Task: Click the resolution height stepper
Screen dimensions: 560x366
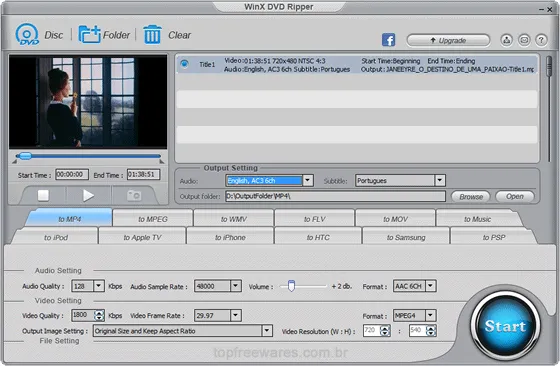Action: (x=431, y=331)
